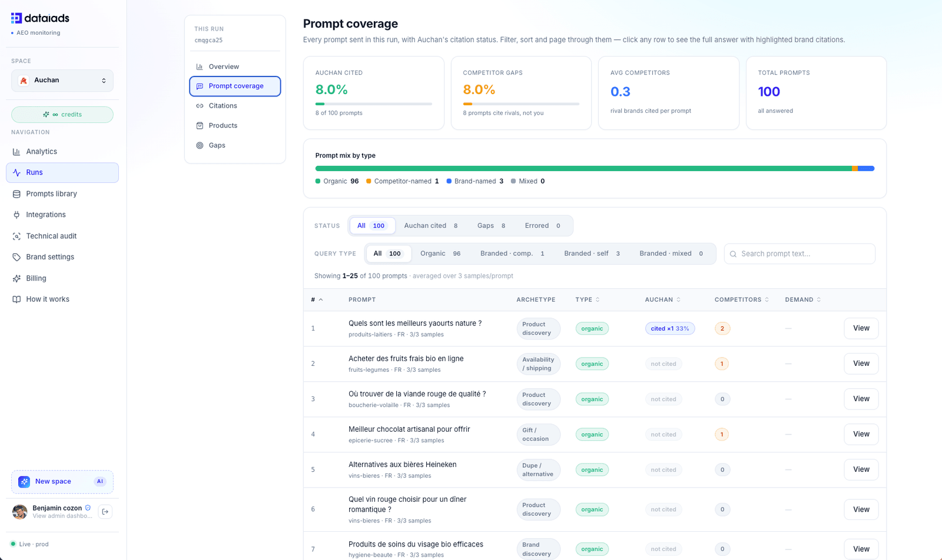Sort table by Competitors column
Viewport: 942px width, 560px height.
tap(742, 300)
